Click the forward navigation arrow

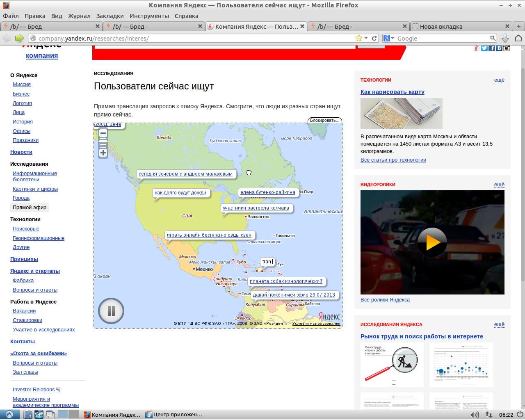point(19,38)
